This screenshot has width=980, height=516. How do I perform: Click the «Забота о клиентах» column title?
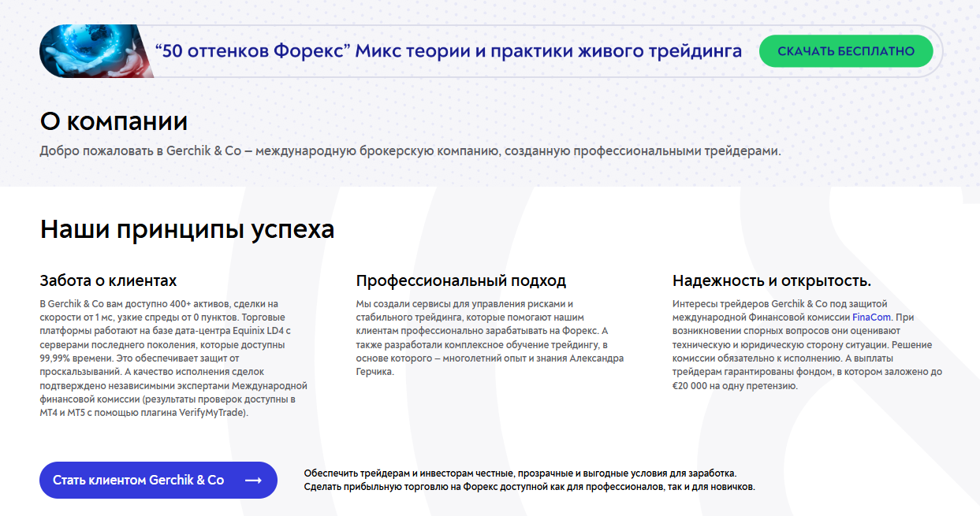(x=108, y=280)
